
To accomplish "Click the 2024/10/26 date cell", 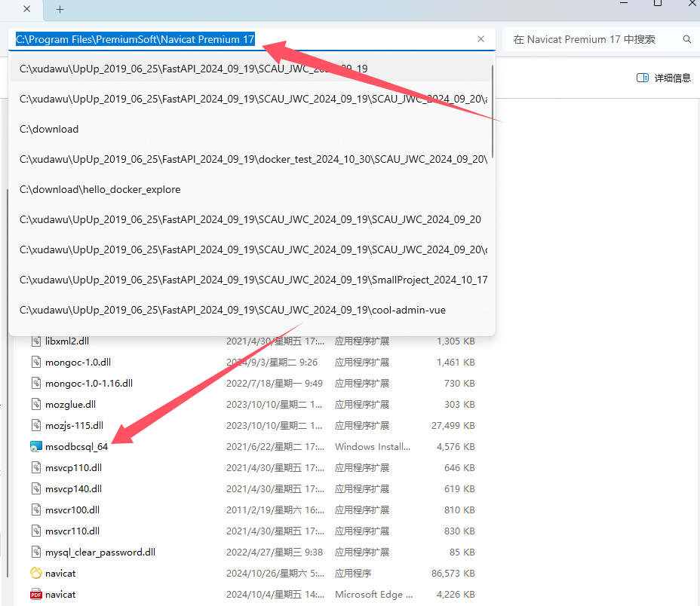I will coord(275,574).
